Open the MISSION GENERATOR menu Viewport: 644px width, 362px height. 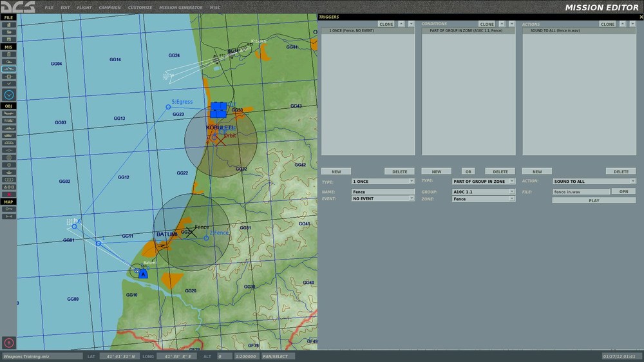coord(182,8)
